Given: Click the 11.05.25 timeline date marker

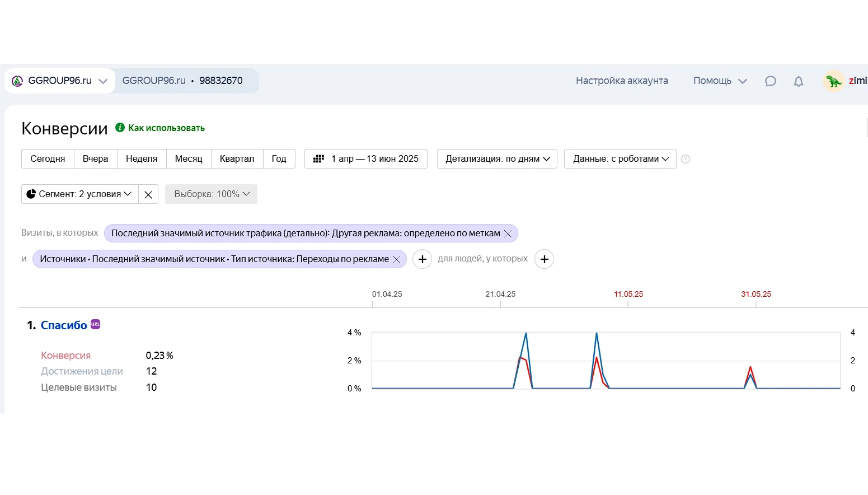Looking at the screenshot, I should pyautogui.click(x=628, y=294).
